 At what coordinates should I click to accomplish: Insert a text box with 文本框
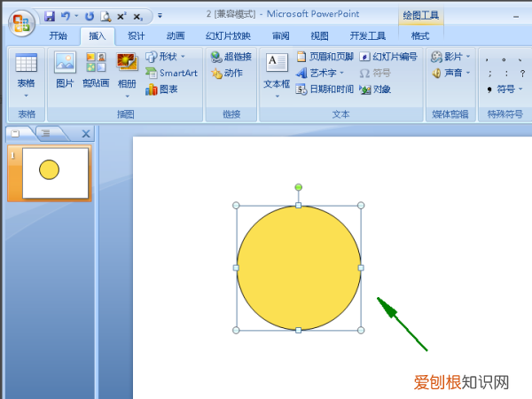click(277, 70)
